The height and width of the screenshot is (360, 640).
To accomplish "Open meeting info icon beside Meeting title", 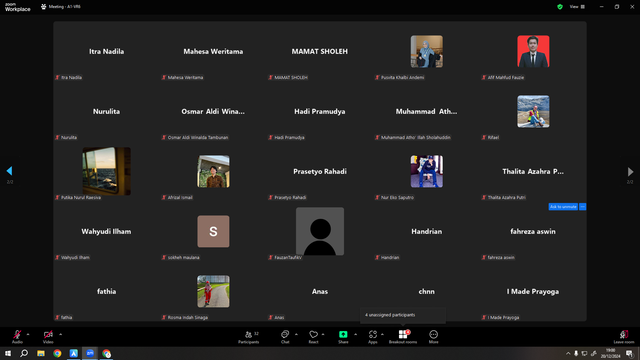I will [43, 7].
